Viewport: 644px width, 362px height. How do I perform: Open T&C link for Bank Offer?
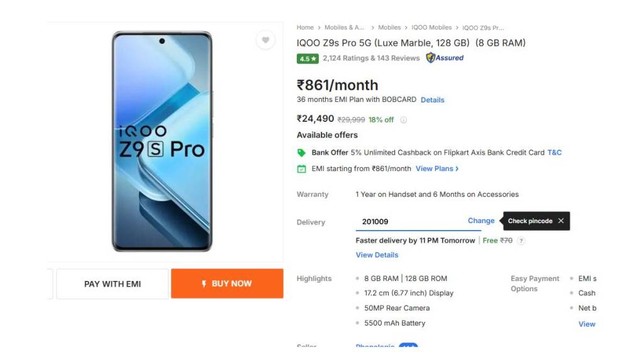[x=554, y=153]
